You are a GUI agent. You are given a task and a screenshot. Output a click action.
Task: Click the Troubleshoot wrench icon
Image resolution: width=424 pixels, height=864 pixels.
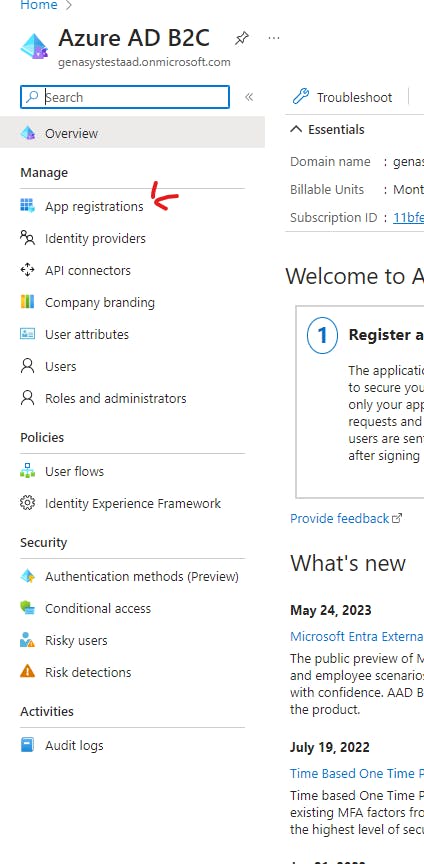click(300, 97)
